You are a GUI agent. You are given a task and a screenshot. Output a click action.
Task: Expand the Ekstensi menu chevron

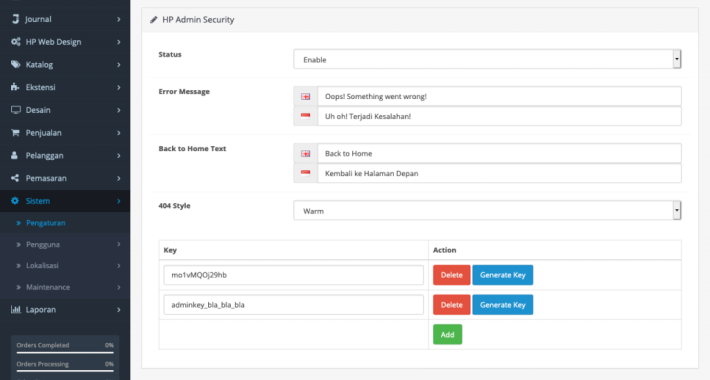119,87
